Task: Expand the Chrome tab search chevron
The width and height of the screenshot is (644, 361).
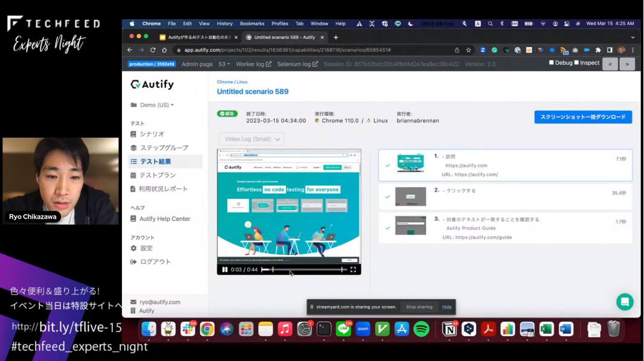Action: click(x=633, y=37)
